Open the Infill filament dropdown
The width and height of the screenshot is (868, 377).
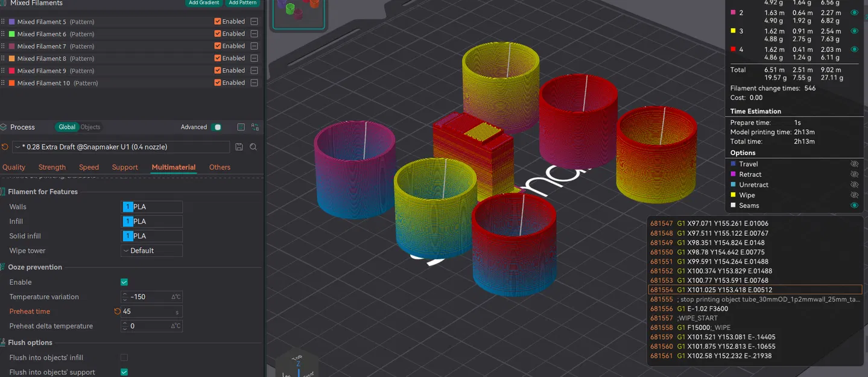pos(152,221)
